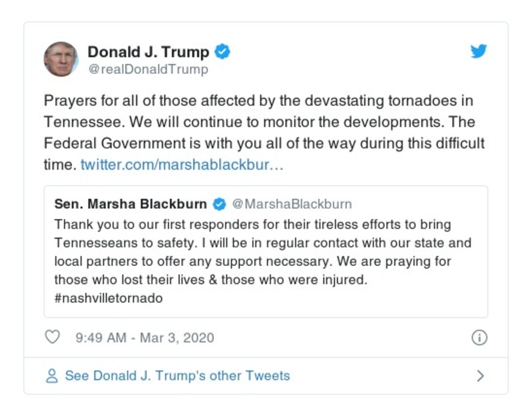532x419 pixels.
Task: Click the Twitter bird logo
Action: point(479,52)
